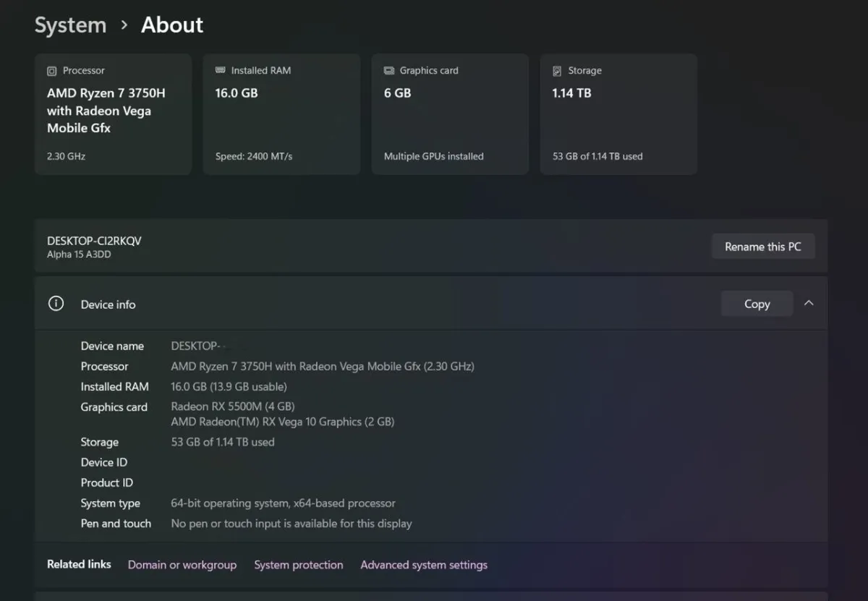Image resolution: width=868 pixels, height=601 pixels.
Task: Click AMD Radeon(TM) RX Vega 10 Graphics text
Action: coord(283,422)
